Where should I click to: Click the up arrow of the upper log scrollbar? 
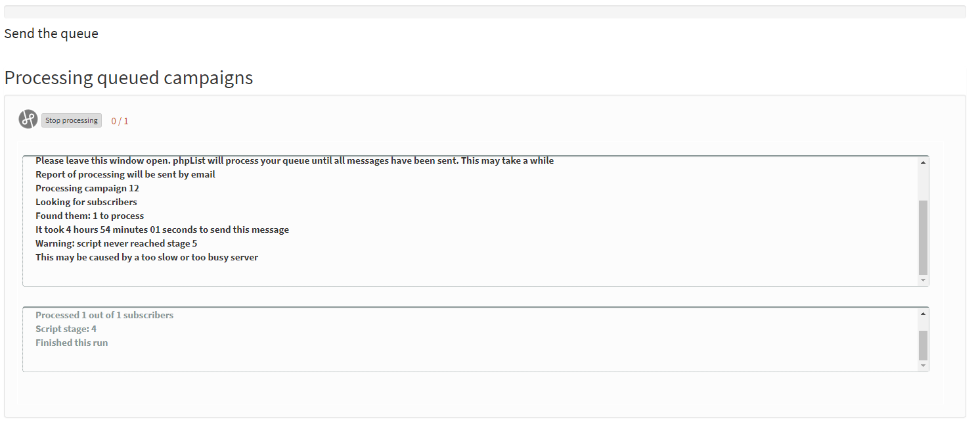pyautogui.click(x=923, y=162)
